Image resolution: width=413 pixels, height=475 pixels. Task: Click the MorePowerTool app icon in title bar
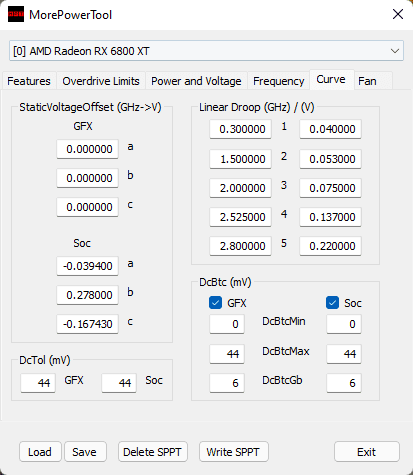click(16, 14)
